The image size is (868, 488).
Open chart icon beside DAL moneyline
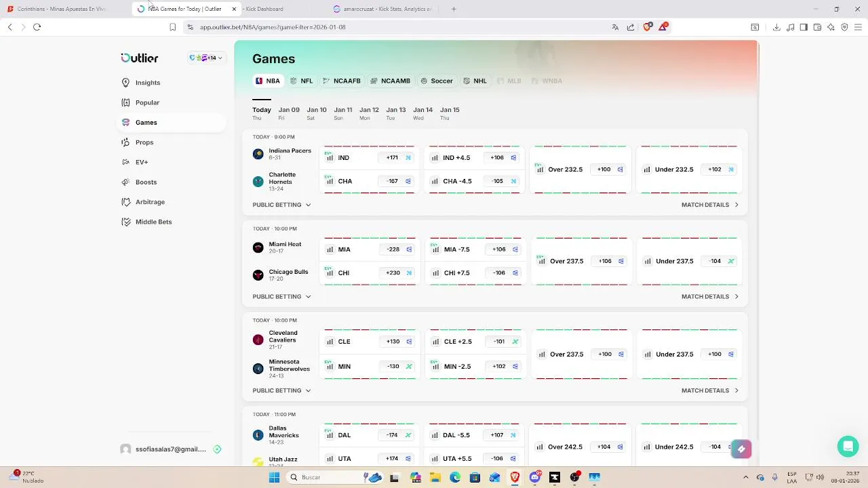pyautogui.click(x=330, y=435)
